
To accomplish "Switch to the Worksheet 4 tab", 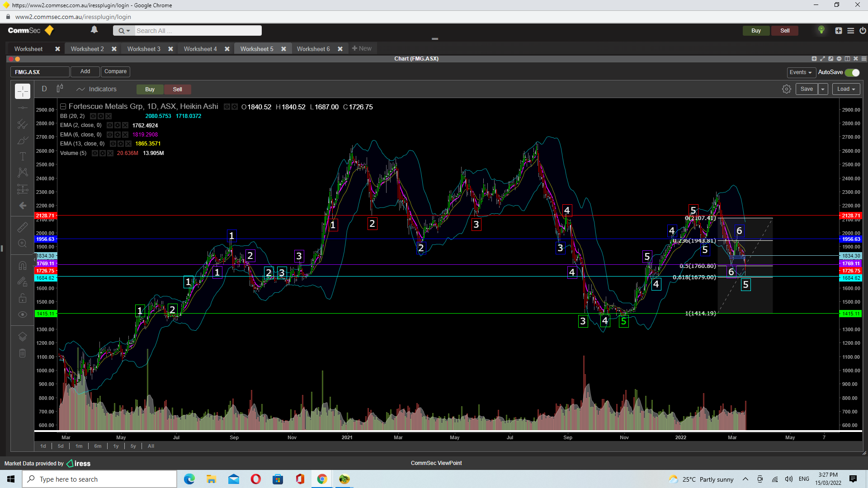I will coord(200,49).
